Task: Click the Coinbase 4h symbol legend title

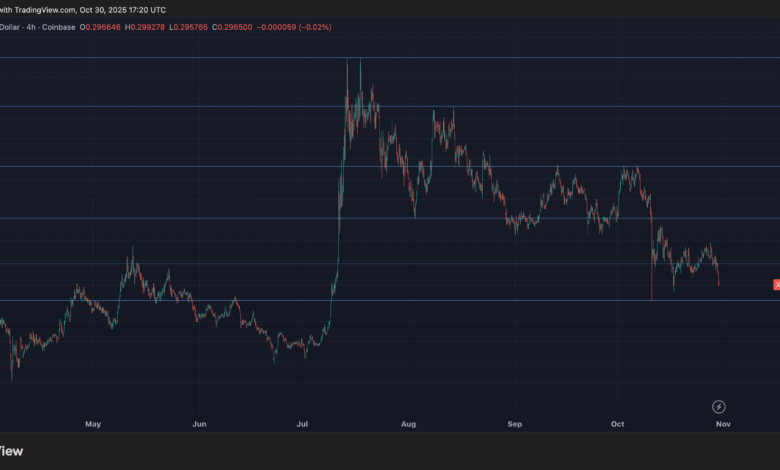Action: tap(40, 27)
